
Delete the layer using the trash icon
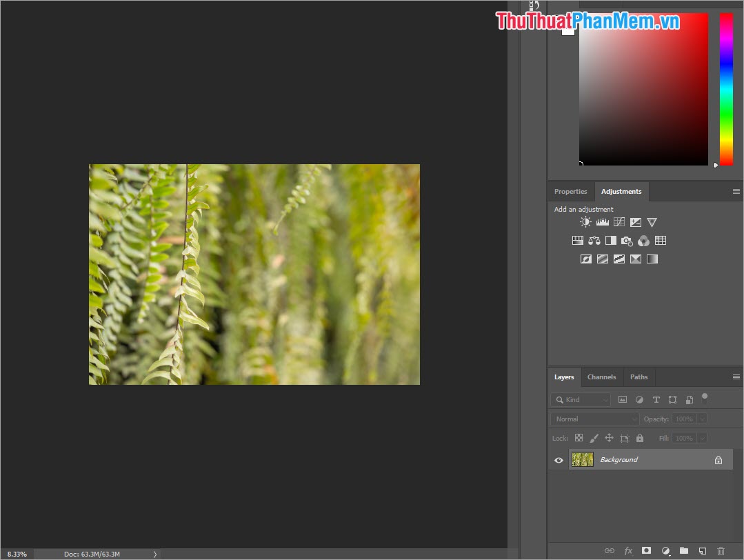pyautogui.click(x=721, y=550)
